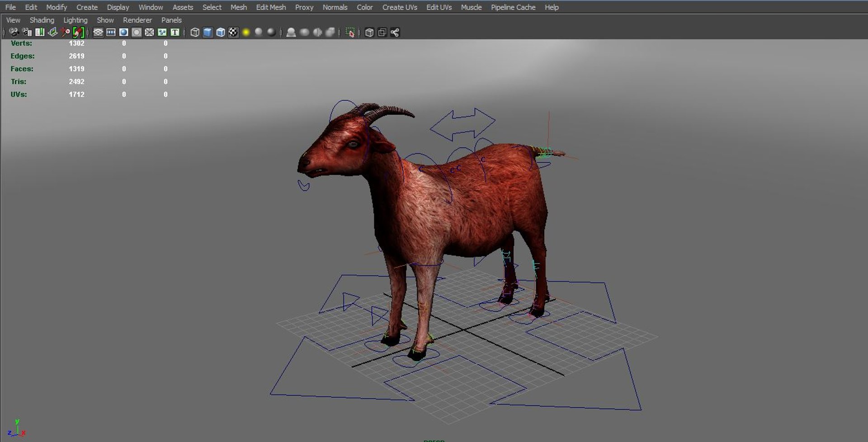Screen dimensions: 868x442
Task: Open the Renderer panel menu
Action: (x=137, y=20)
